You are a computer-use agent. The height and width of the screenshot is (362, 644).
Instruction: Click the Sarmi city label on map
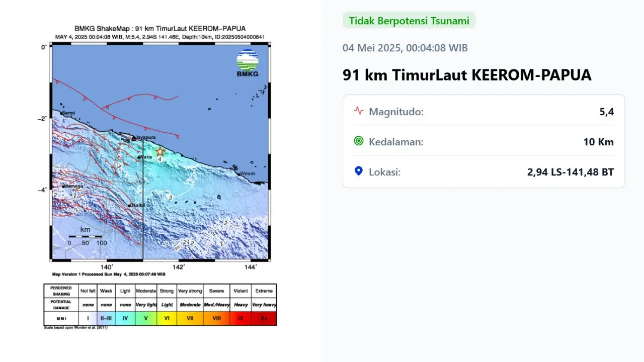pos(68,114)
